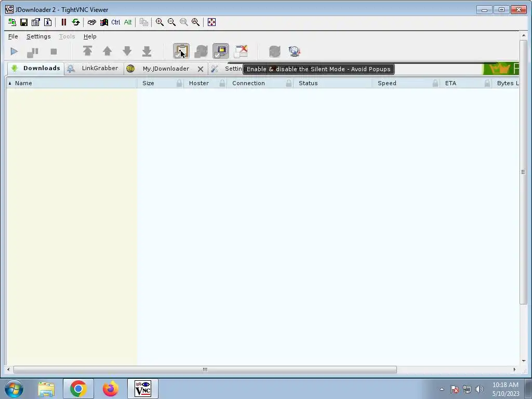Click the horizontal scrollbar thumb
The height and width of the screenshot is (399, 532).
205,369
